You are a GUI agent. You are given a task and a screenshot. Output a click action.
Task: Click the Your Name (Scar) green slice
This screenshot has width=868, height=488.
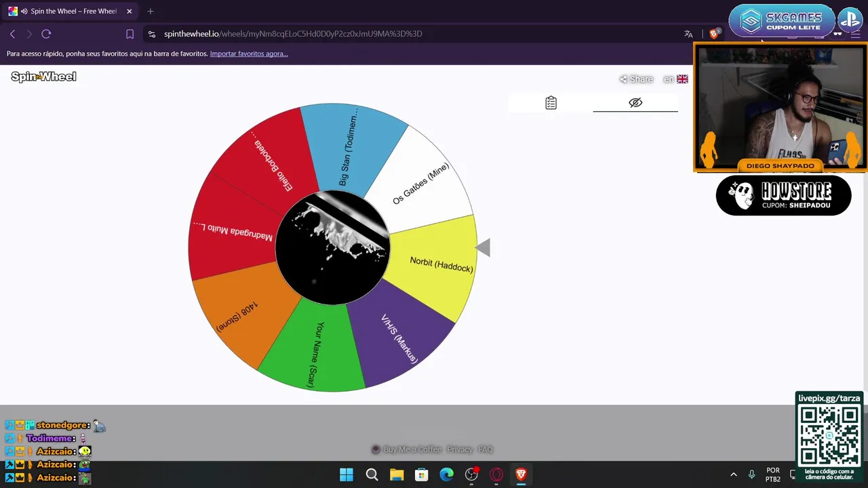(315, 349)
